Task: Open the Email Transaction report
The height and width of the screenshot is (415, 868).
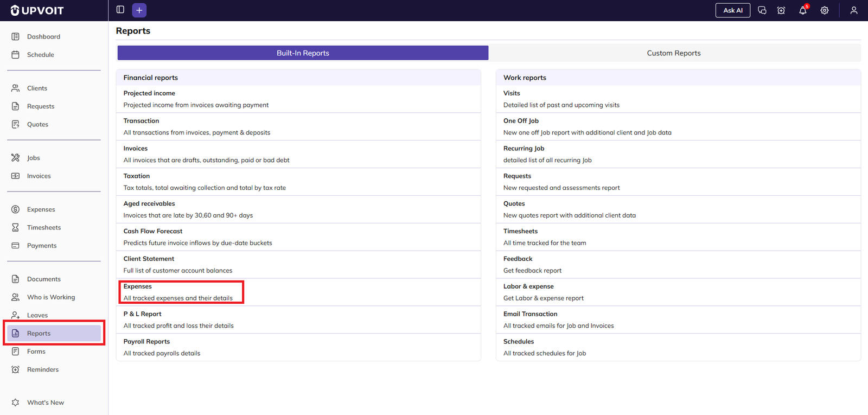Action: tap(530, 314)
